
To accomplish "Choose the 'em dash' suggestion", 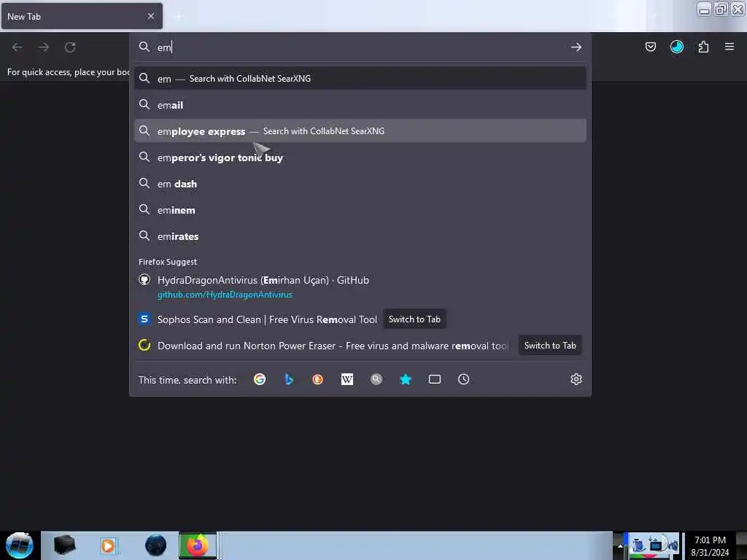I will tap(360, 183).
